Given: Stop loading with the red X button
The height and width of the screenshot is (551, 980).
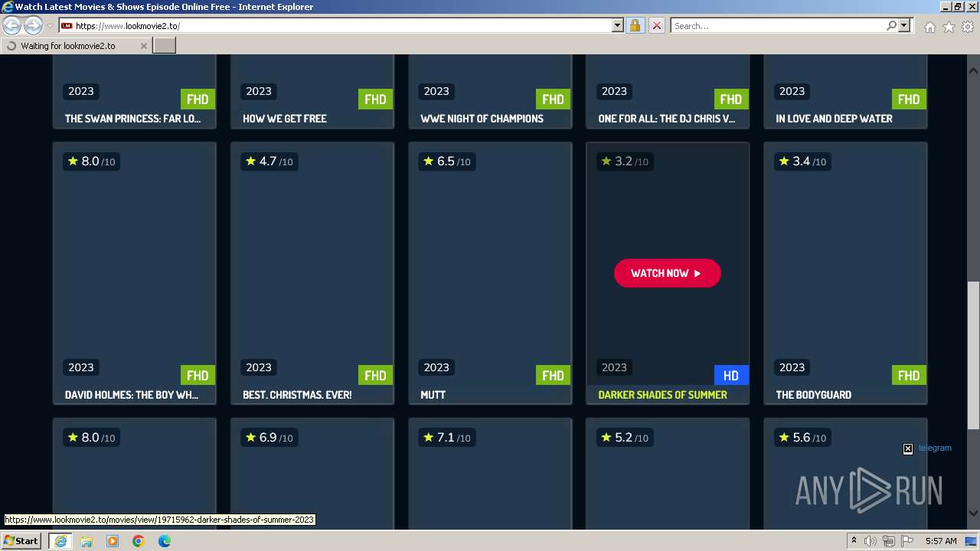Looking at the screenshot, I should [656, 25].
